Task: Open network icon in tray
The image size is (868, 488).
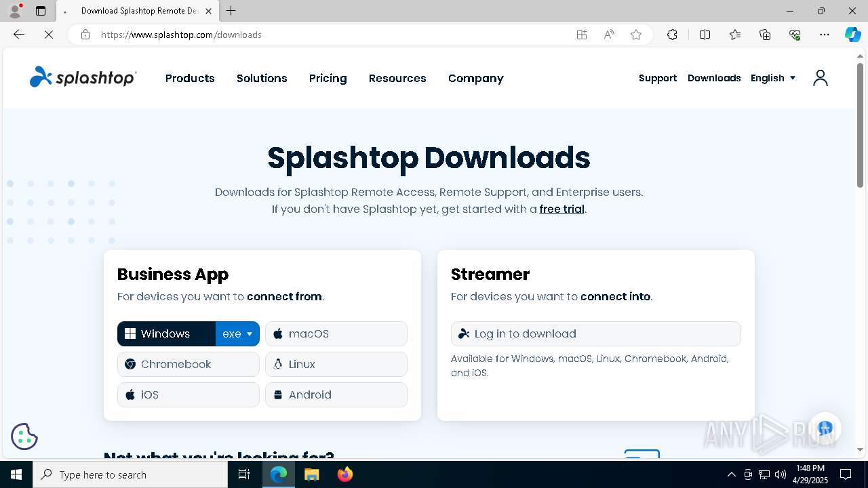Action: 764,474
